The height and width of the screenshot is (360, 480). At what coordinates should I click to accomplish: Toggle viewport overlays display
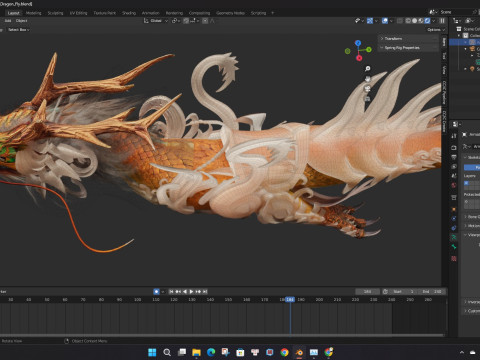click(385, 21)
